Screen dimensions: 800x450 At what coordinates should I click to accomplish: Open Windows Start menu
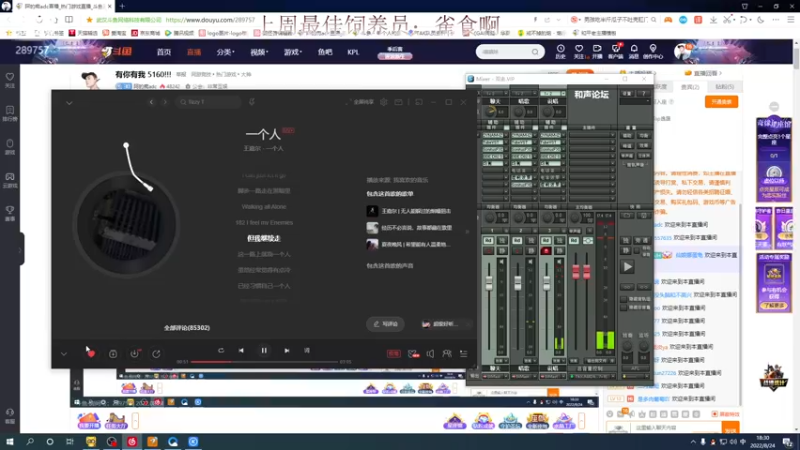(x=9, y=442)
